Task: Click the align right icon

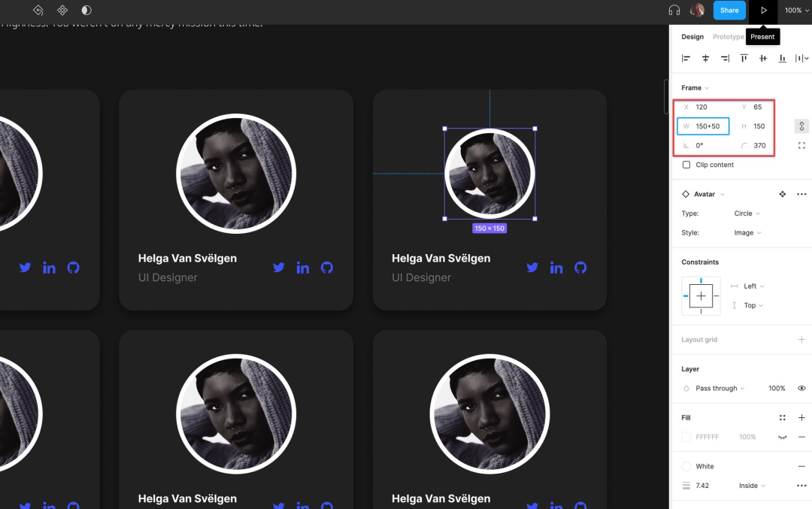Action: [x=725, y=59]
